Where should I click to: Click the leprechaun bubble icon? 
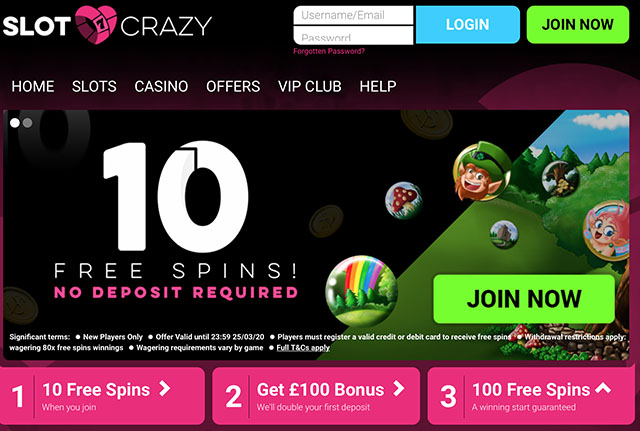[482, 172]
